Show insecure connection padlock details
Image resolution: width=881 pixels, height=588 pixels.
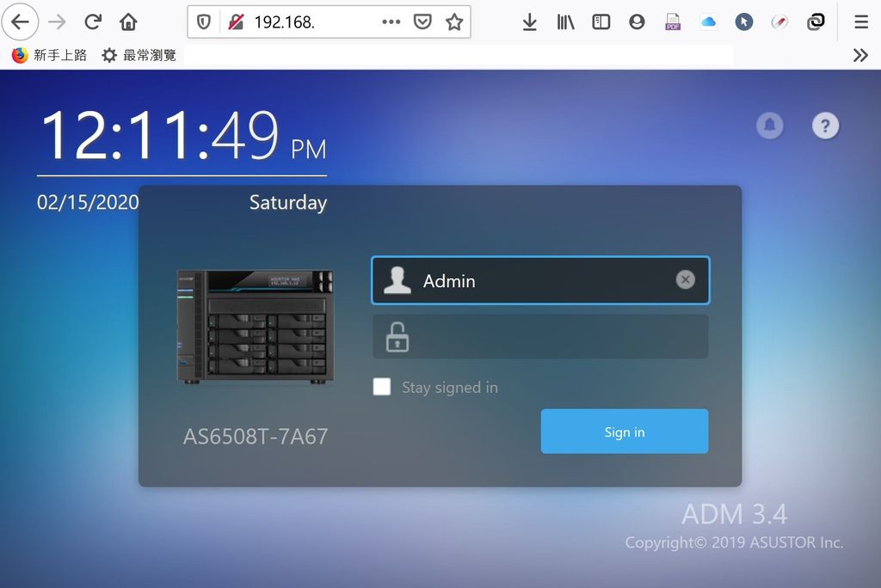point(236,21)
